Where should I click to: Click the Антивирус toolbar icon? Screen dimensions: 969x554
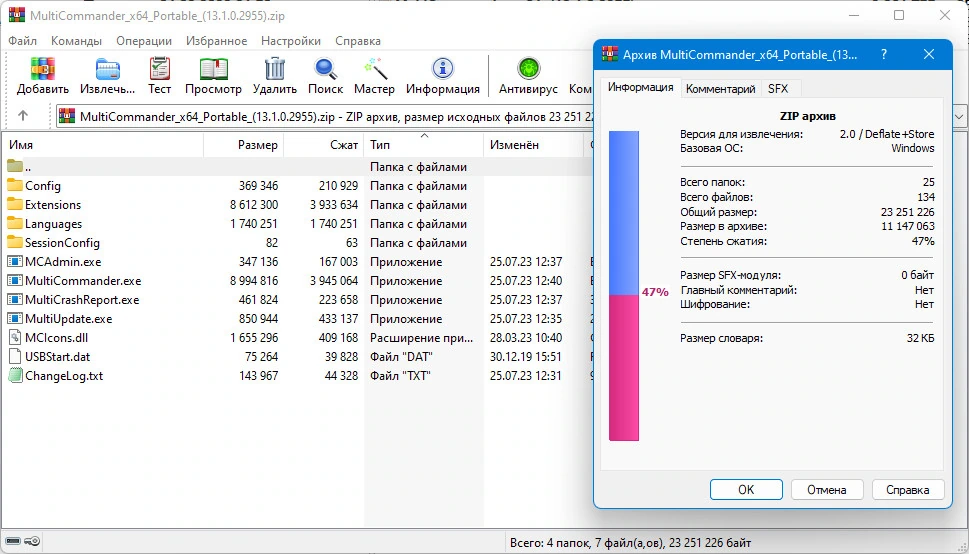(528, 69)
